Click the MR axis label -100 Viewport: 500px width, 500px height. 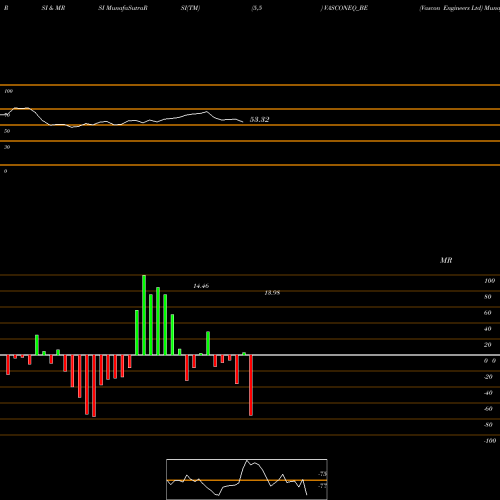490,441
